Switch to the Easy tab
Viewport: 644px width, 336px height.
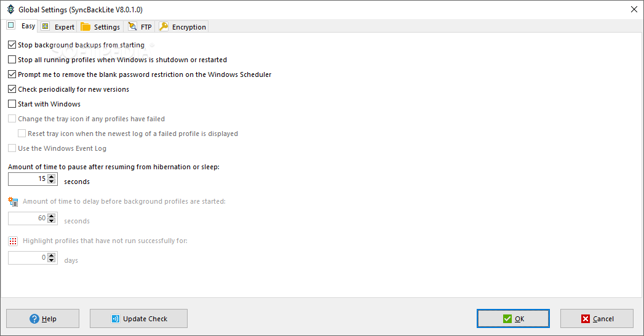21,26
